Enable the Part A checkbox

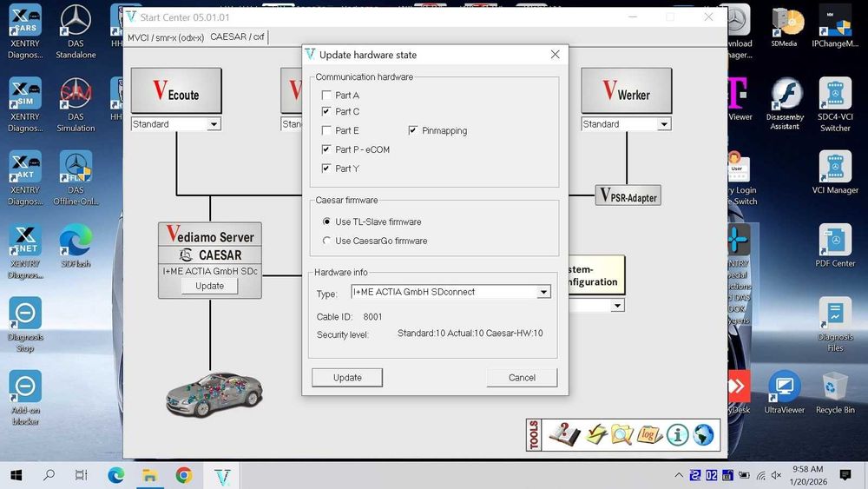(x=326, y=96)
